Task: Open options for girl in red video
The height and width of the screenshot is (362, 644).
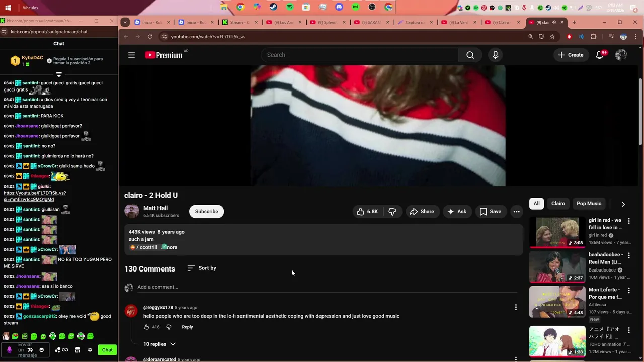Action: 628,221
